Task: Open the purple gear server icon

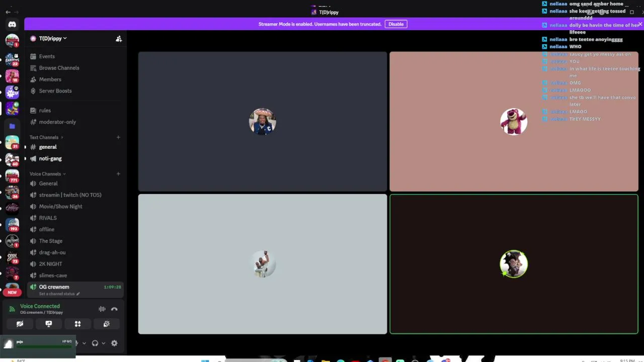Action: click(x=12, y=92)
